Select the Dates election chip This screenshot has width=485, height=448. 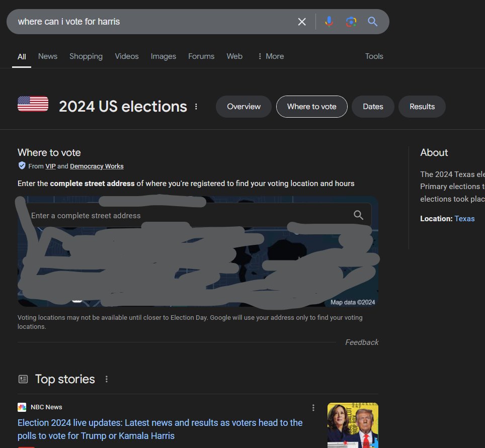point(373,107)
